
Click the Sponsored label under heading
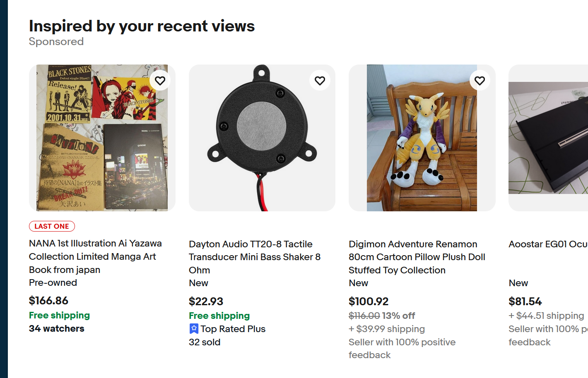coord(56,42)
